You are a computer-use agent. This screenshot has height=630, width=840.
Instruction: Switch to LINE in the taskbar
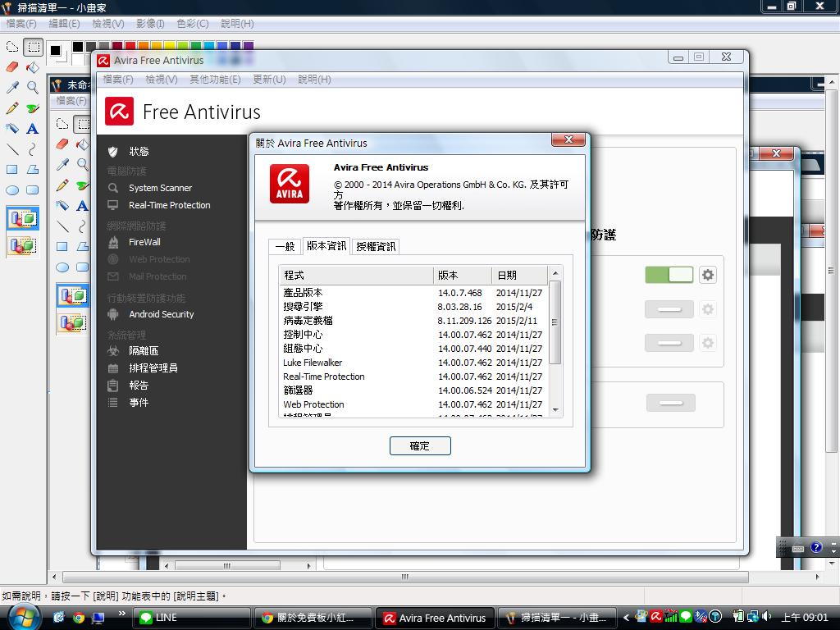192,618
